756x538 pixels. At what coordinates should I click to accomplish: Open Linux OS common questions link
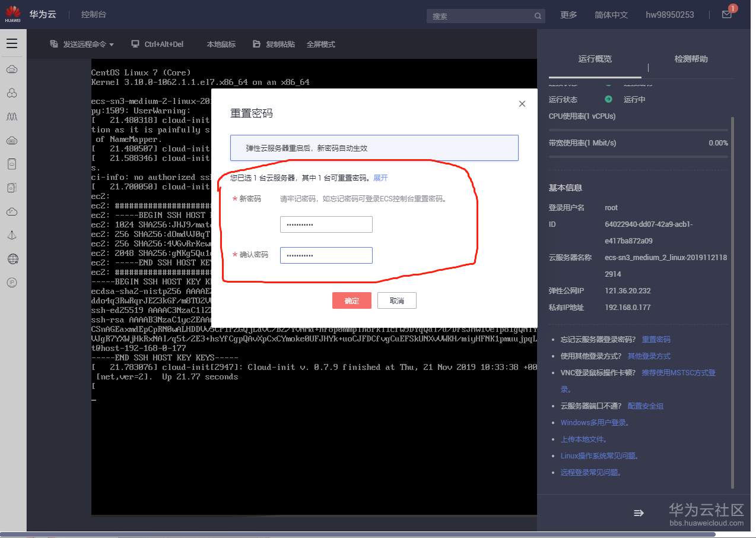(x=599, y=456)
